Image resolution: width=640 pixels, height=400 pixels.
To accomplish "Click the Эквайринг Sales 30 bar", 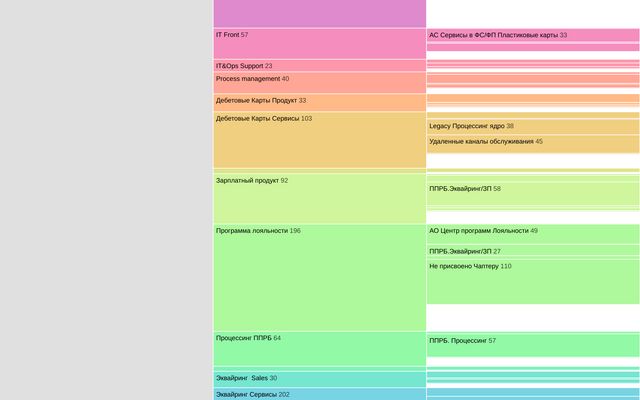I will [319, 379].
